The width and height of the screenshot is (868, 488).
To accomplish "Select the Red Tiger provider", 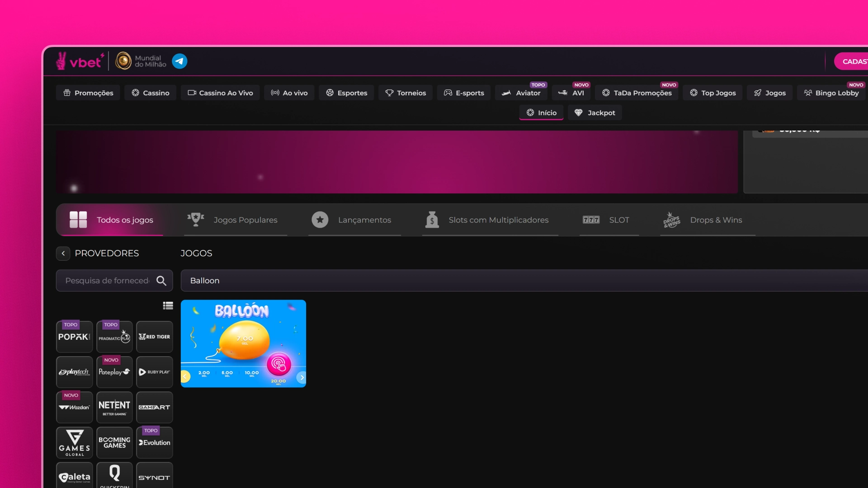I will pyautogui.click(x=155, y=337).
